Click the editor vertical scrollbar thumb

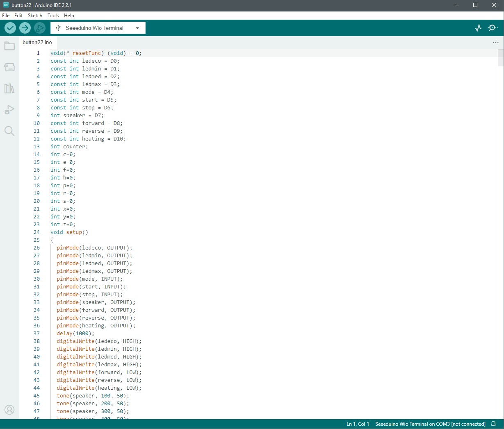[500, 58]
